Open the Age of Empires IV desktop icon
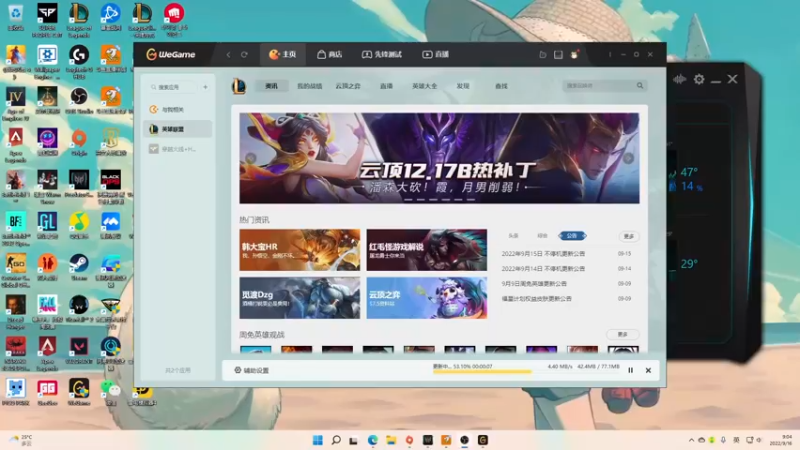Image resolution: width=800 pixels, height=450 pixels. [15, 104]
